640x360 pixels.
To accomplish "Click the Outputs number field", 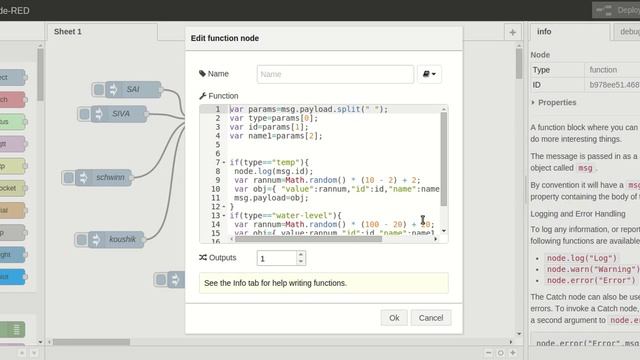I will click(277, 258).
